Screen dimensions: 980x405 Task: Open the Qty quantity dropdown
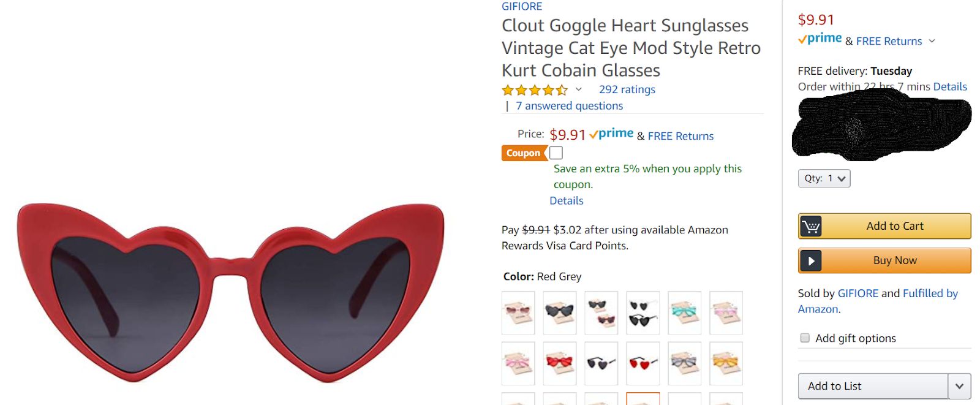[824, 178]
